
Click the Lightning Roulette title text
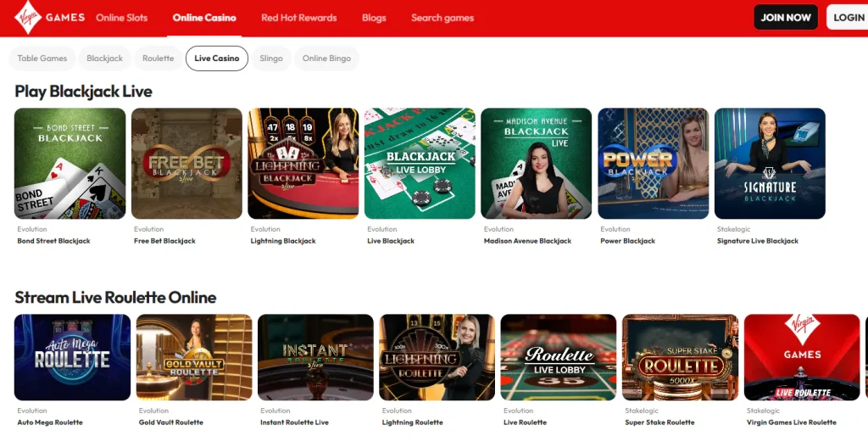coord(413,422)
